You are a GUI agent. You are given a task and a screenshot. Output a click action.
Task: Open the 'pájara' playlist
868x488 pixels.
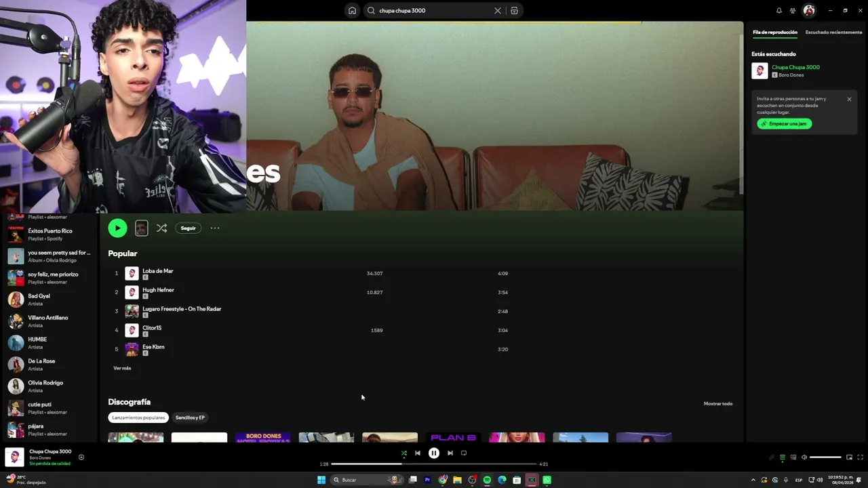click(x=49, y=430)
